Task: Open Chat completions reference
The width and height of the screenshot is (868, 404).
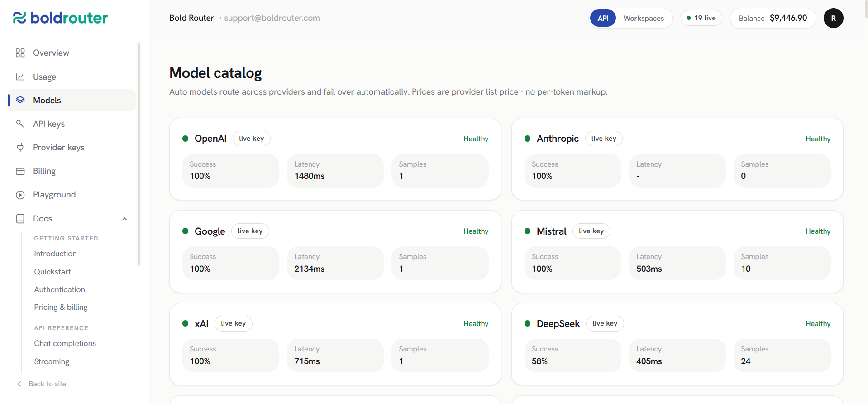Action: point(65,343)
